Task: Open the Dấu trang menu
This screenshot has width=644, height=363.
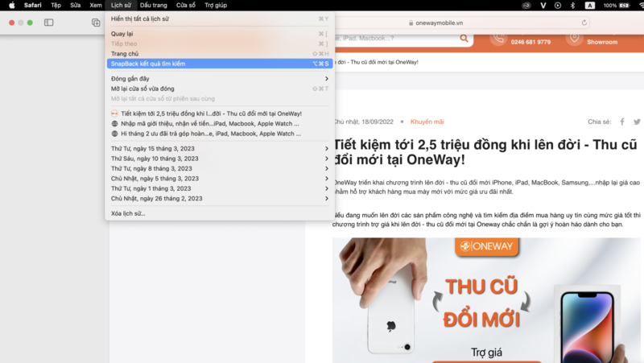Action: [153, 5]
